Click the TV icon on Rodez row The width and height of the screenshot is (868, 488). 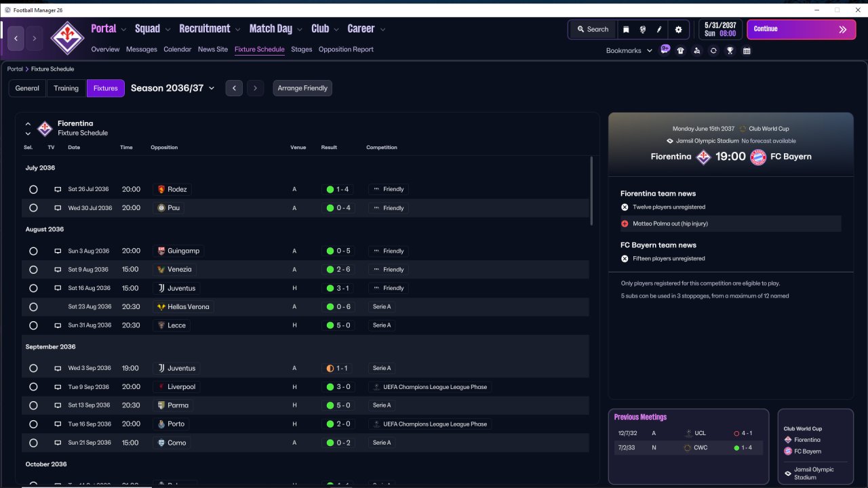click(x=58, y=190)
